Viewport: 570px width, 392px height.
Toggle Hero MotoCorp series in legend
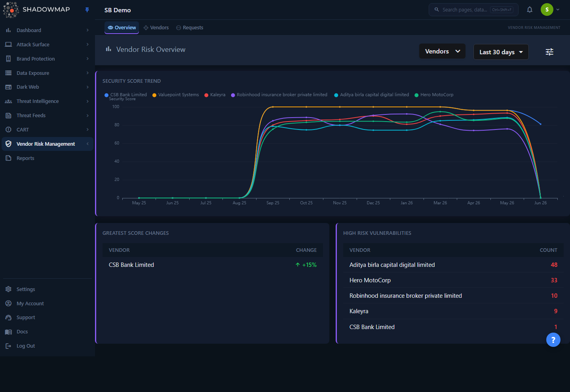click(x=434, y=95)
